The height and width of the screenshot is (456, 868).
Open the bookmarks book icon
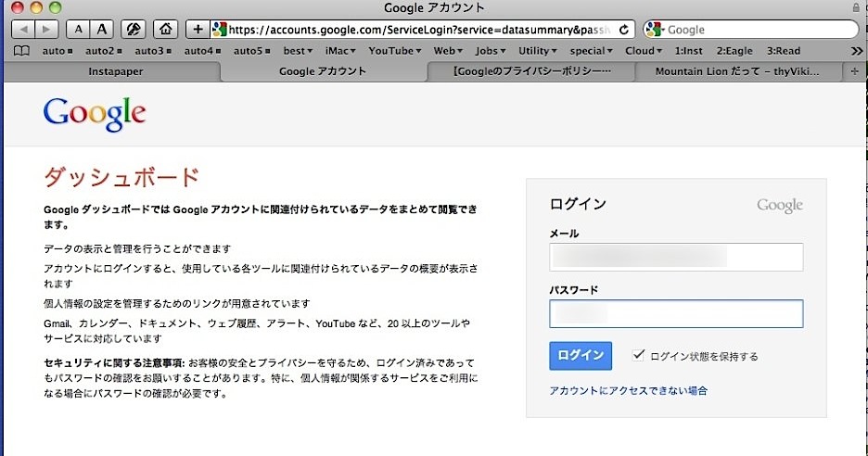click(20, 51)
